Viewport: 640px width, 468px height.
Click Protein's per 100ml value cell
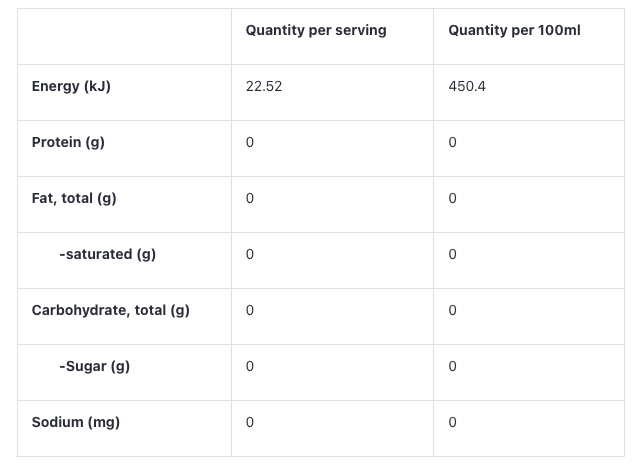click(x=453, y=143)
